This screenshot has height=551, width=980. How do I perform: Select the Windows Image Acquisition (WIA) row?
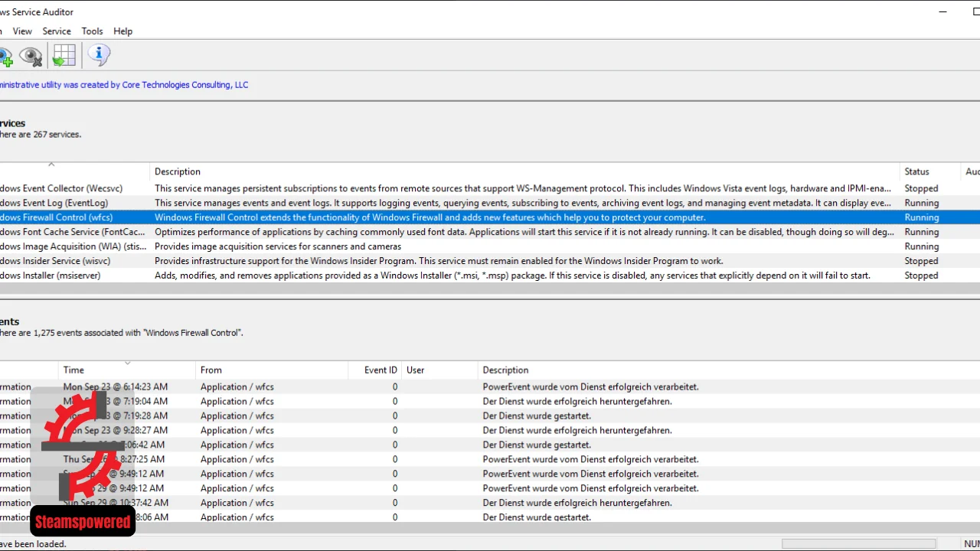click(x=490, y=246)
